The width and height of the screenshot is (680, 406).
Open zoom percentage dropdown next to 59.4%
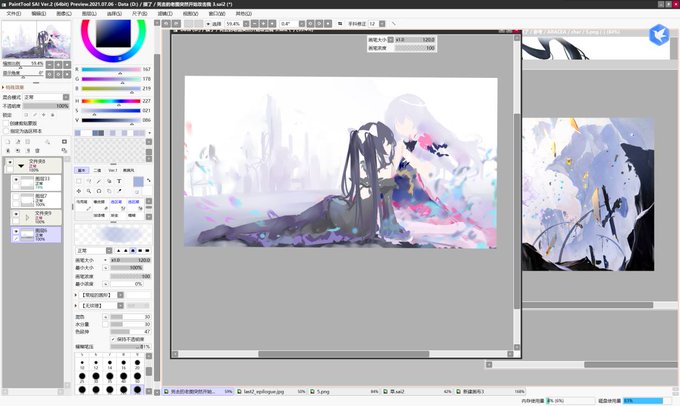click(246, 24)
